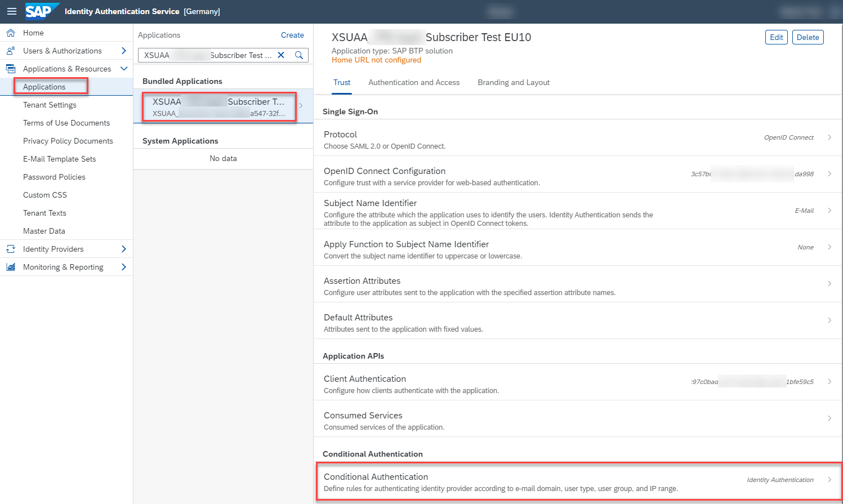Viewport: 843px width, 504px height.
Task: Open Subject Name Identifier arrow
Action: (x=829, y=211)
